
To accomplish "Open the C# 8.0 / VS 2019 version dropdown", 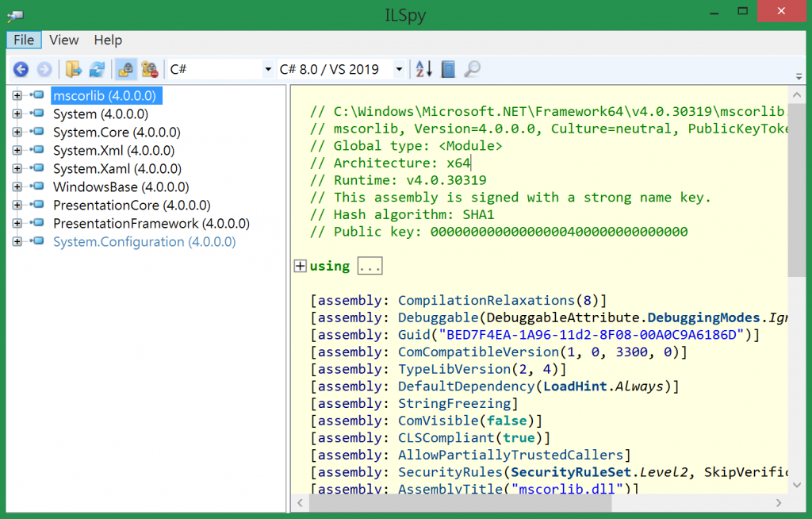I will tap(341, 69).
